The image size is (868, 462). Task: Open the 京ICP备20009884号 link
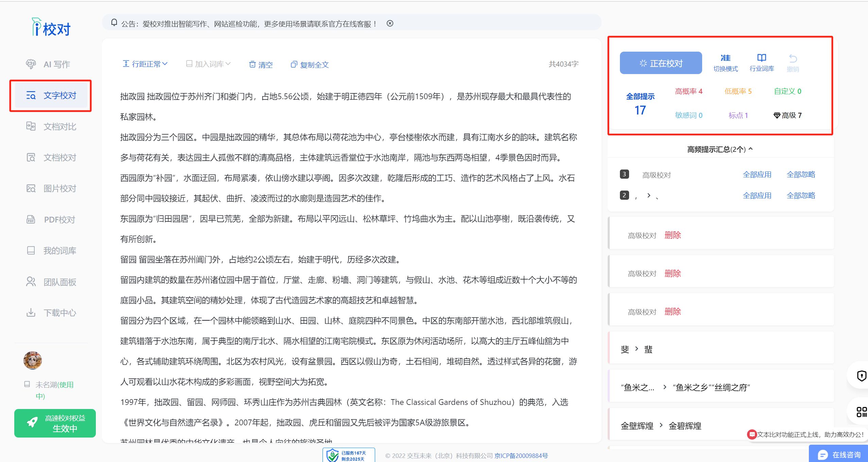click(x=521, y=456)
